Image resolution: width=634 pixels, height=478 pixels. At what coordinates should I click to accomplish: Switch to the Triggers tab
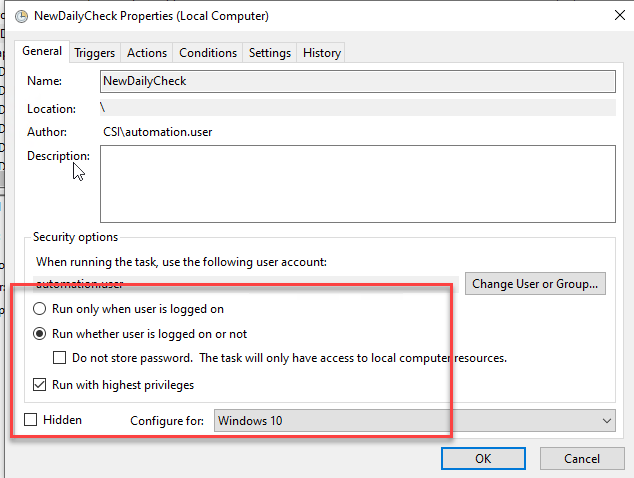tap(95, 53)
